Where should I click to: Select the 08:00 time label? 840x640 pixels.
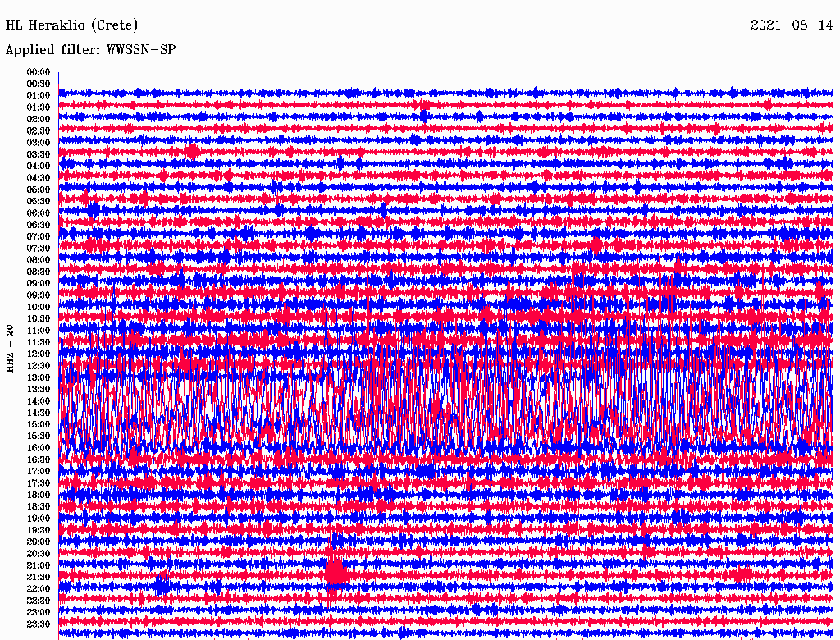pos(39,260)
